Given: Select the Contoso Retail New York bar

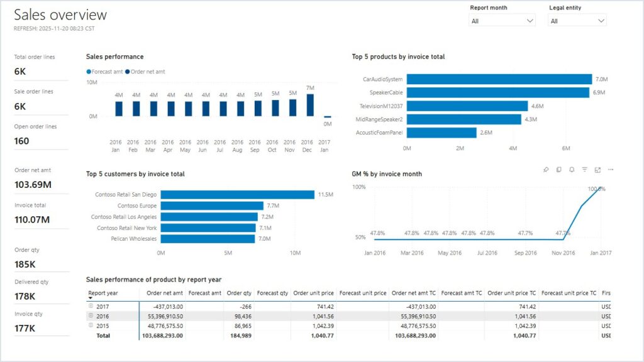Looking at the screenshot, I should point(208,228).
